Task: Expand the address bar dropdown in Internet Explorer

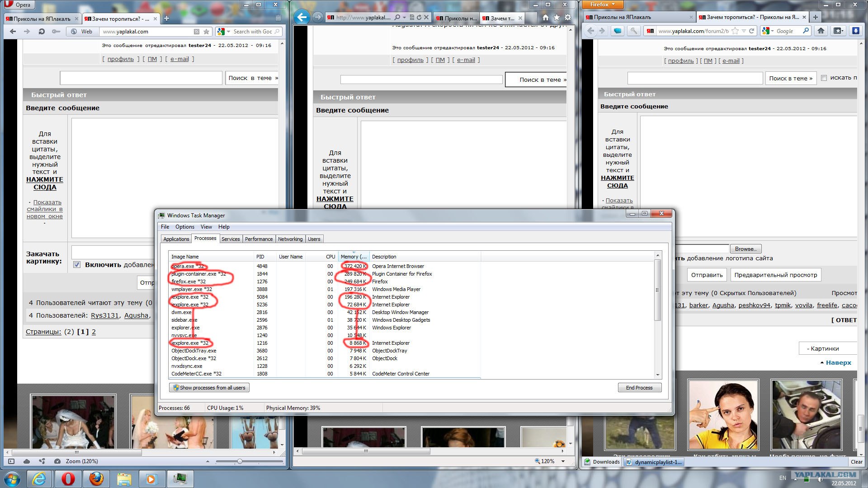Action: click(404, 18)
